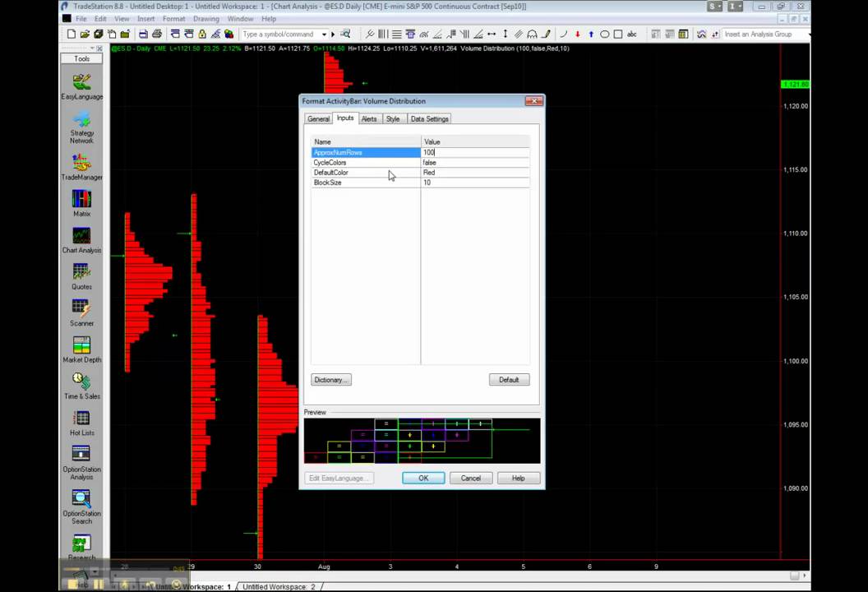868x592 pixels.
Task: Open the symbol/command box dropdown arrow
Action: point(325,35)
